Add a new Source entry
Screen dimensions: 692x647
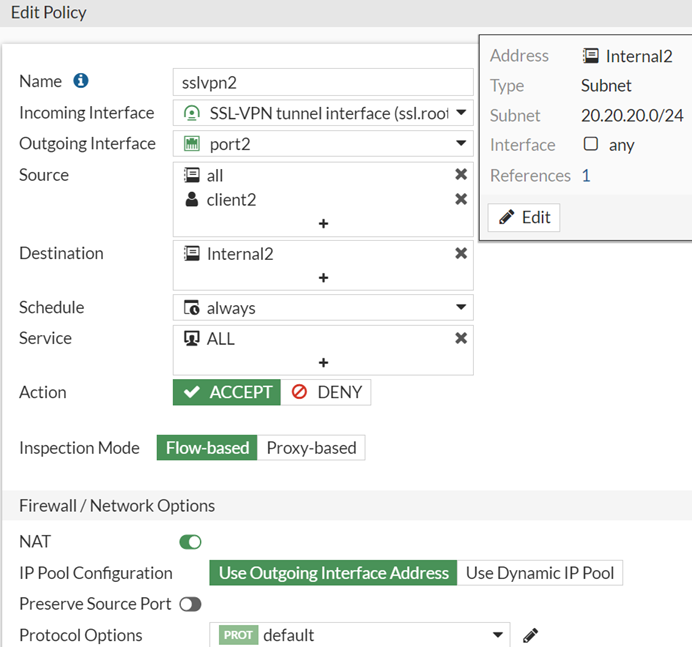(x=323, y=224)
